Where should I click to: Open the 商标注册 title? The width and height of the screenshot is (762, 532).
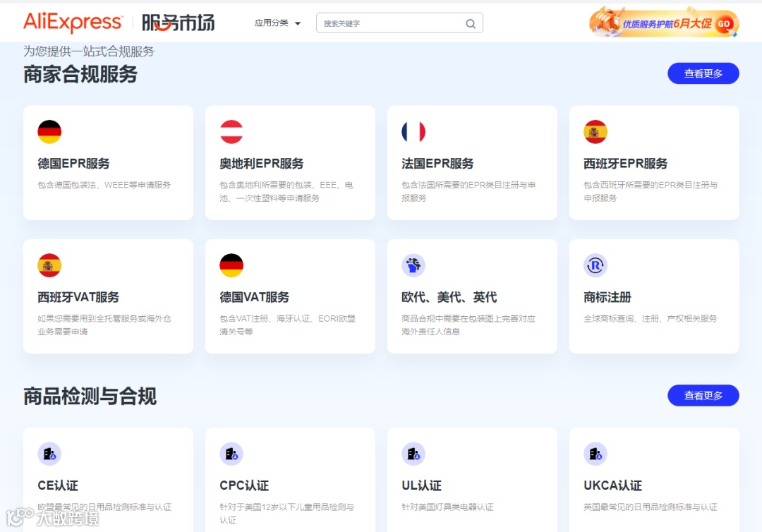pyautogui.click(x=607, y=297)
